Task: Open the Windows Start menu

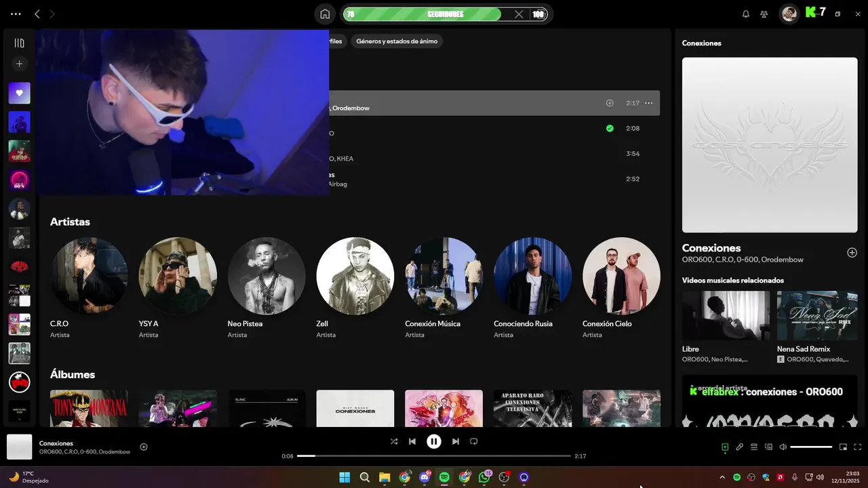Action: pyautogui.click(x=344, y=477)
